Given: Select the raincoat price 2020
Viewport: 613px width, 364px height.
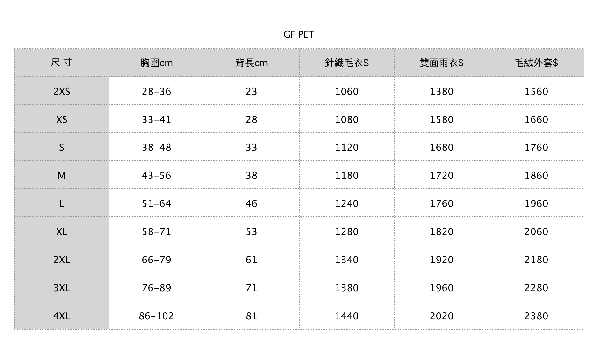Looking at the screenshot, I should click(x=441, y=316).
